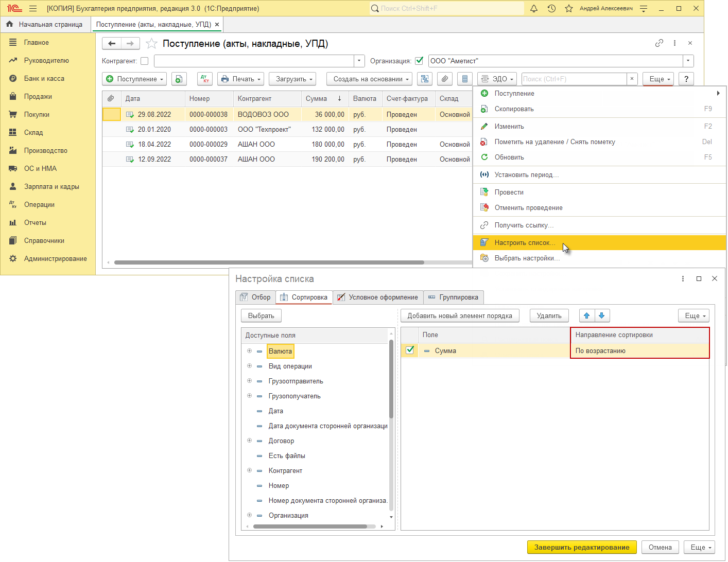This screenshot has width=728, height=562.
Task: Show Дт/Кт postings toolbar icon
Action: click(205, 79)
